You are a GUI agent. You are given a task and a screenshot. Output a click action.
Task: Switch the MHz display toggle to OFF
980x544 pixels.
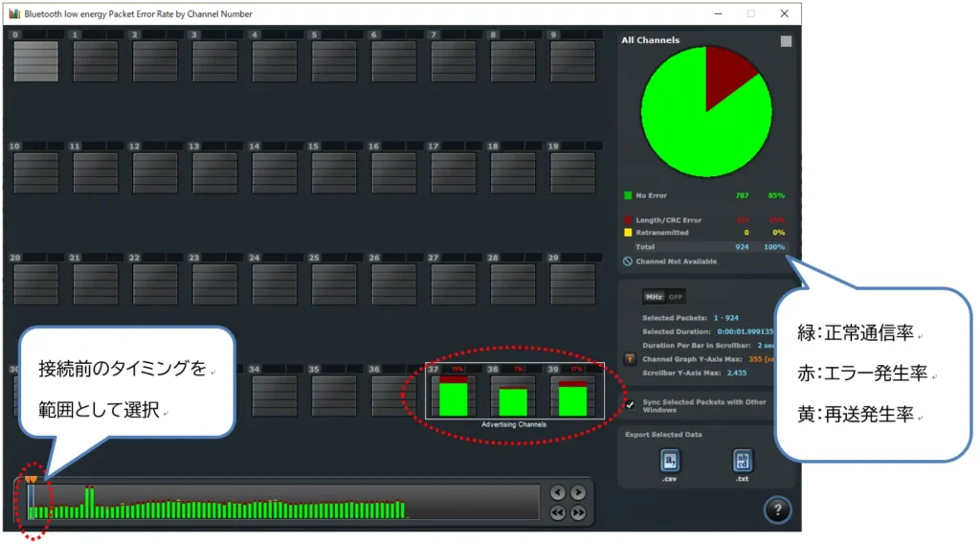pos(676,297)
